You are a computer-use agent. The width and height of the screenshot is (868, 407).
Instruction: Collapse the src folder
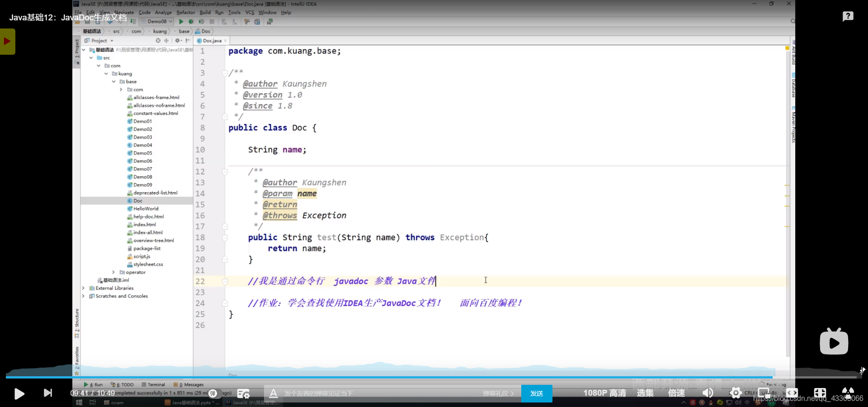pos(91,58)
